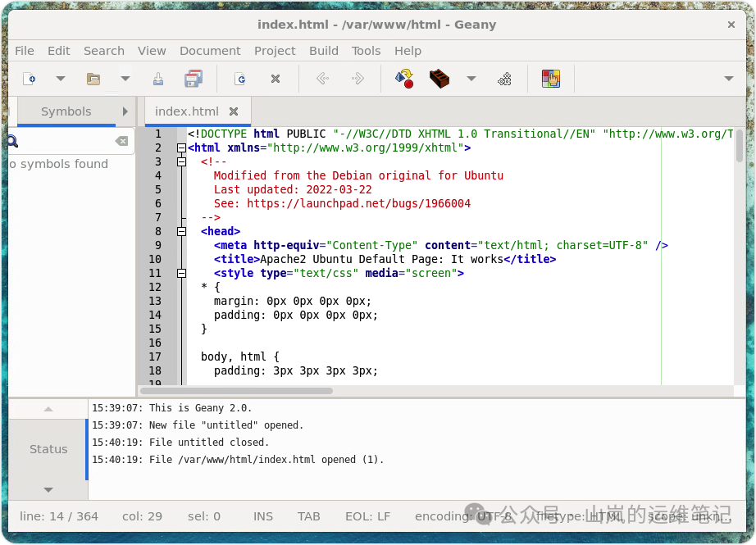
Task: Click the New file toolbar icon
Action: click(29, 79)
